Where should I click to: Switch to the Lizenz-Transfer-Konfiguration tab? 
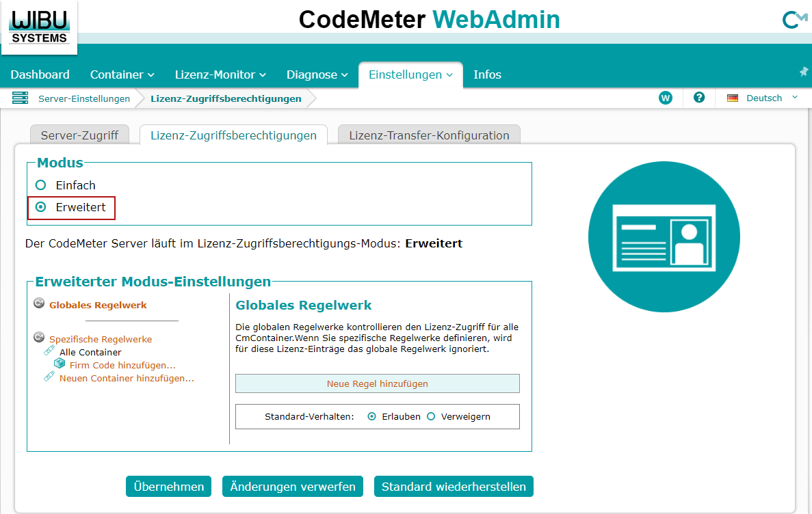point(430,135)
